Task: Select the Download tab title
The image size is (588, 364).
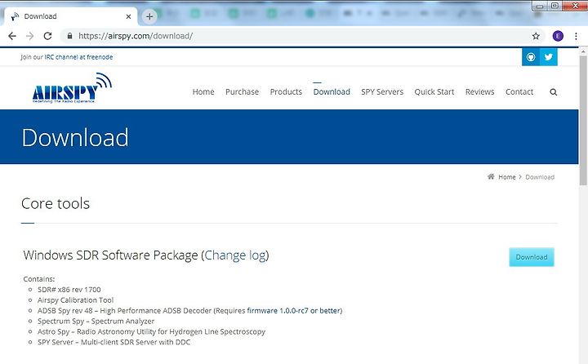Action: pos(41,16)
